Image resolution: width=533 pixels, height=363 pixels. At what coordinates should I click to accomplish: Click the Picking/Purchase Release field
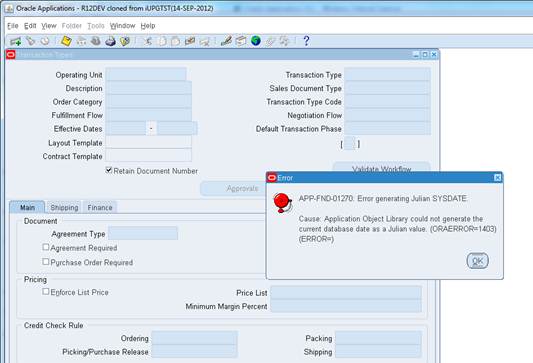pos(194,351)
